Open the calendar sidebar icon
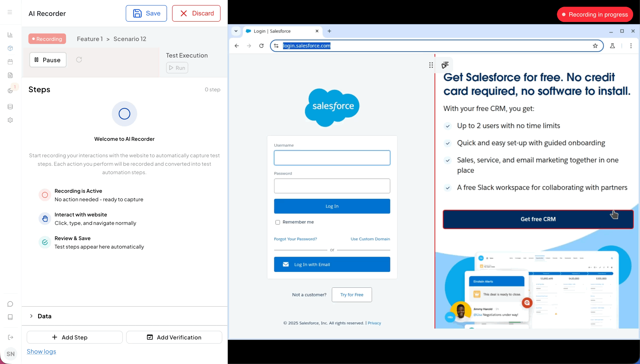The height and width of the screenshot is (364, 640). 10,62
